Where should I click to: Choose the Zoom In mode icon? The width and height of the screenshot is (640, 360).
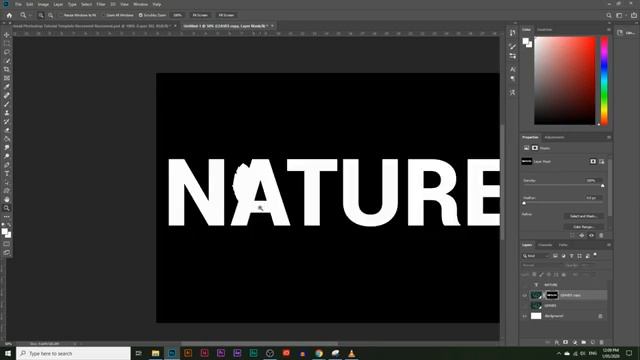click(41, 15)
